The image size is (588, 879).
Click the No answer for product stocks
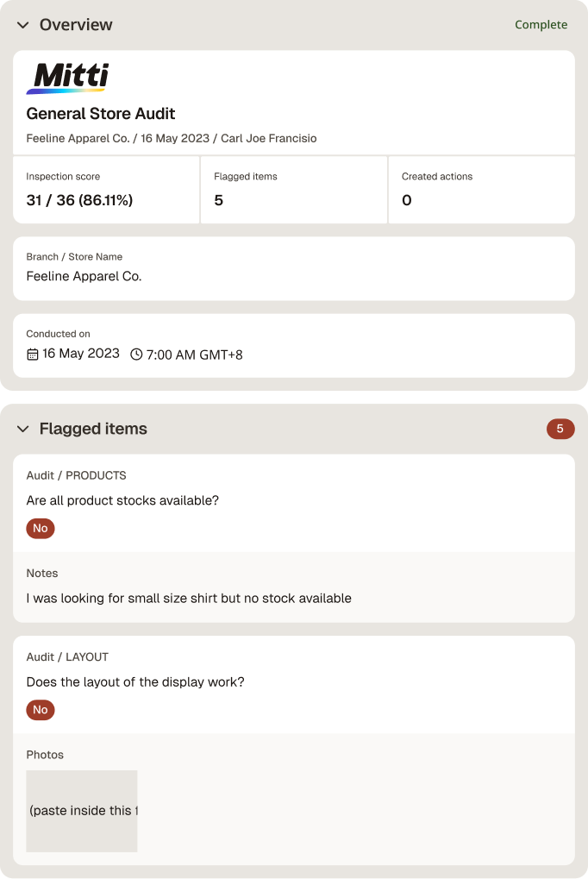pyautogui.click(x=41, y=529)
